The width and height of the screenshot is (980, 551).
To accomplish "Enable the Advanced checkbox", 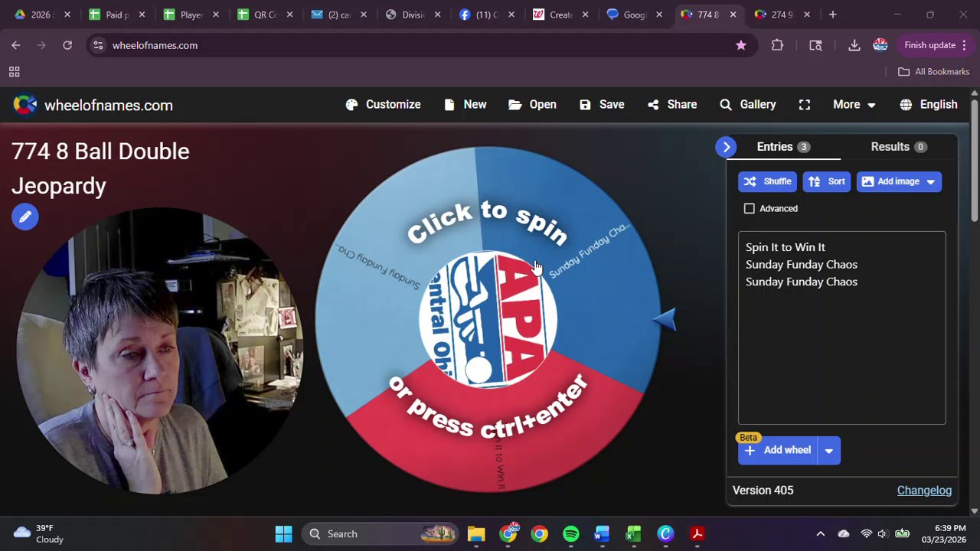I will click(750, 208).
